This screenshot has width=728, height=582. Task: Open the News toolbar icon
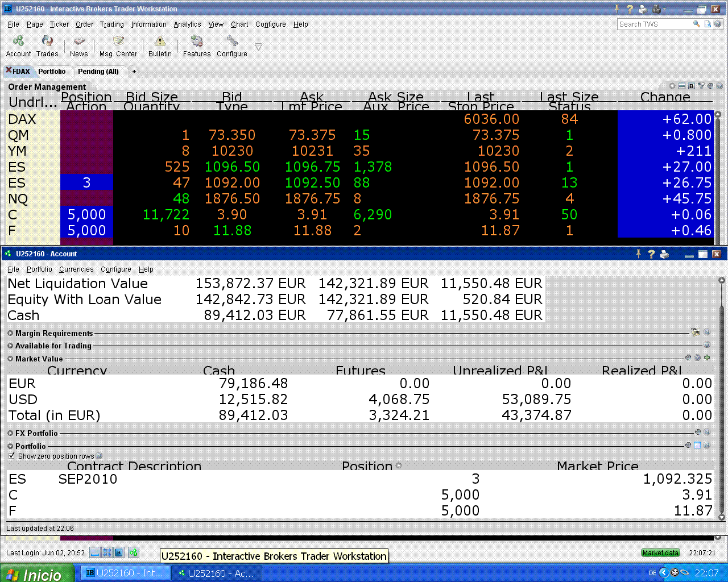click(x=79, y=41)
